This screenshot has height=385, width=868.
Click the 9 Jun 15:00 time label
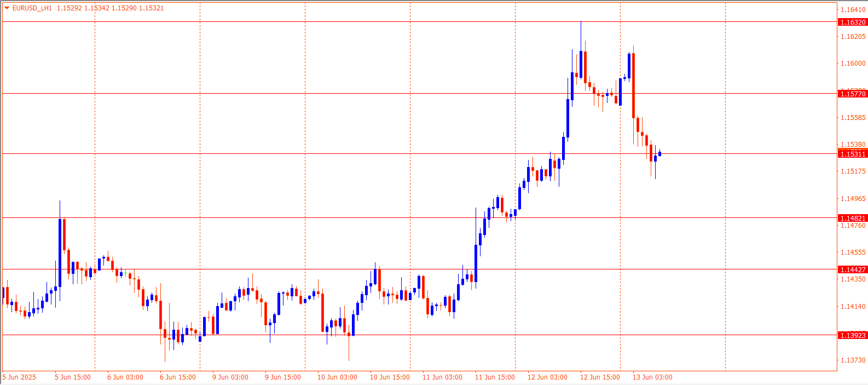tap(283, 377)
